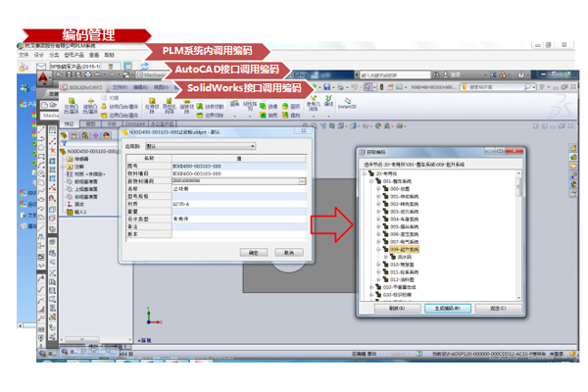Click the 确定 button in the properties dialog
This screenshot has height=392, width=588.
[254, 253]
